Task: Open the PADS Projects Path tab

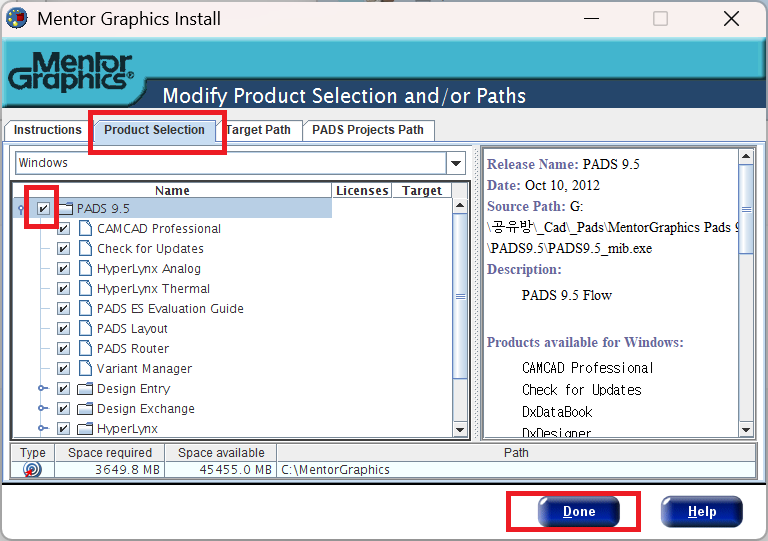Action: [x=368, y=130]
